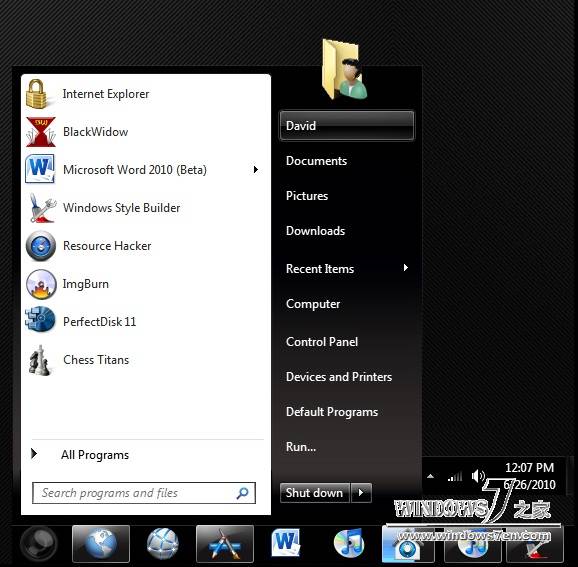The height and width of the screenshot is (567, 578).
Task: Expand All Programs arrow
Action: [x=34, y=453]
